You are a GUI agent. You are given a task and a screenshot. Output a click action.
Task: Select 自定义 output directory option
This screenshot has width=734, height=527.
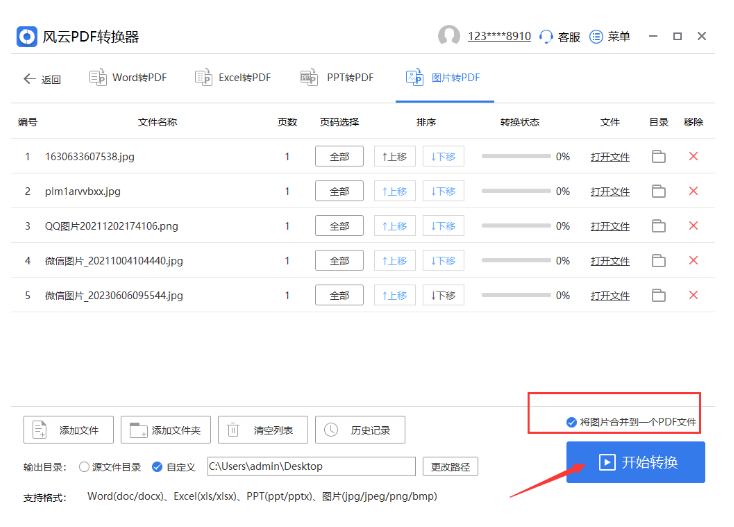tap(174, 467)
